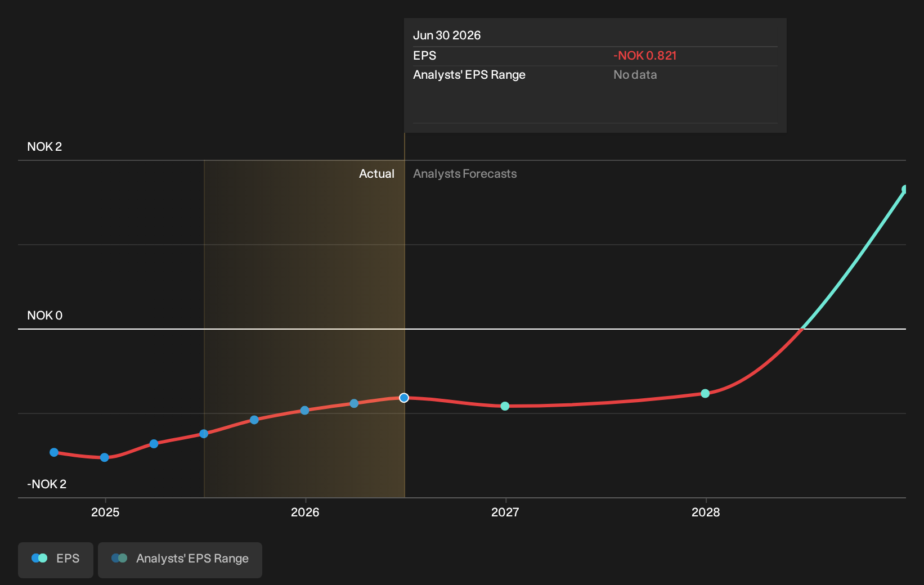Click the 2025 x-axis label
Screen dimensions: 924x585
coord(105,512)
